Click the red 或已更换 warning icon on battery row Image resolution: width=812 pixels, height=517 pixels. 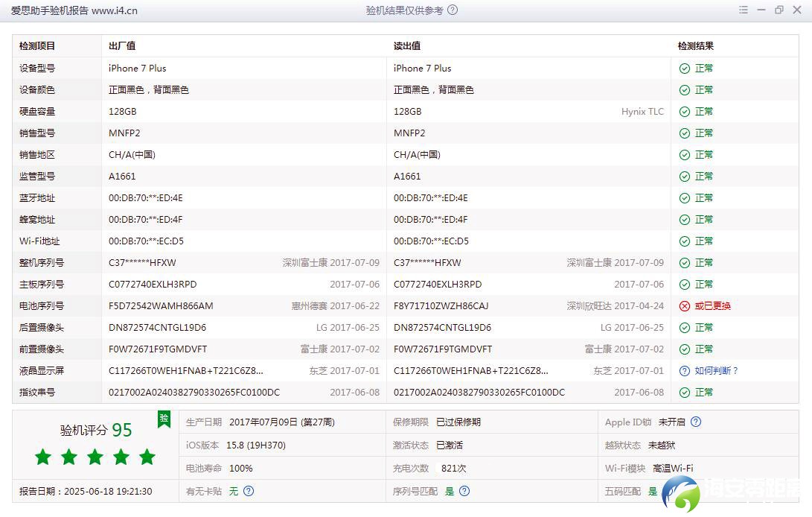[x=685, y=305]
